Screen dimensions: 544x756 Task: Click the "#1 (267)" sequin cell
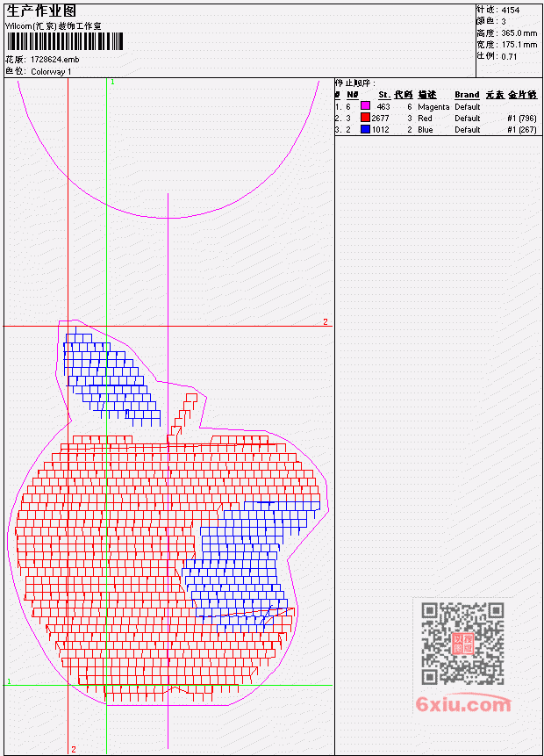522,130
